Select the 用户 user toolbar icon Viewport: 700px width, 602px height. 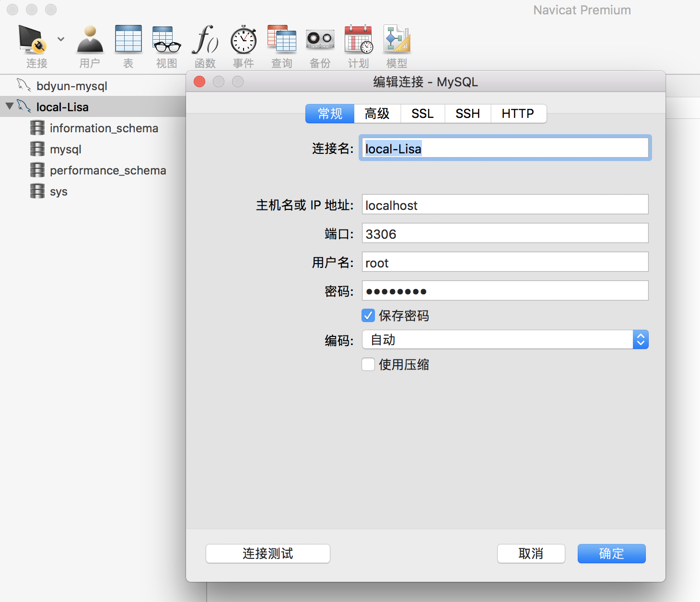90,39
